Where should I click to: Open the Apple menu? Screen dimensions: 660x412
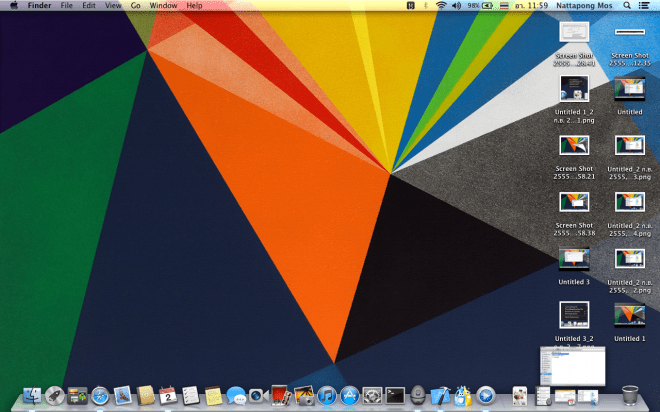[13, 6]
